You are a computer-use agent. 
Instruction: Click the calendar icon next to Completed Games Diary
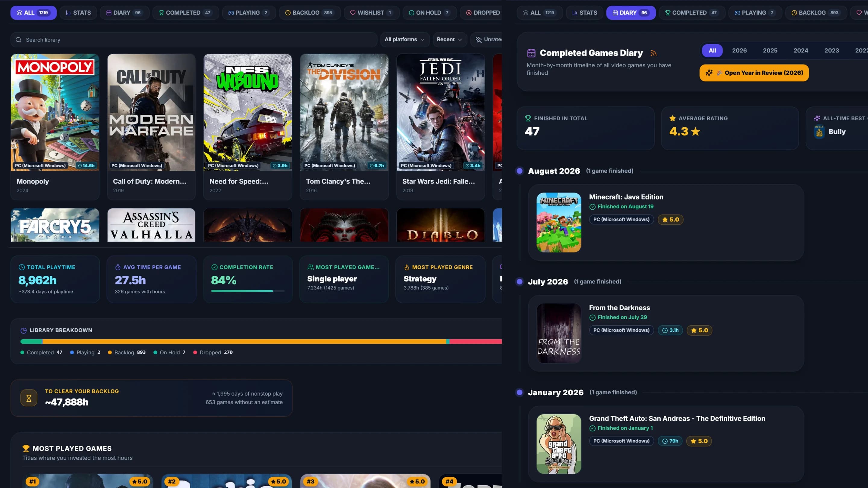pos(531,53)
